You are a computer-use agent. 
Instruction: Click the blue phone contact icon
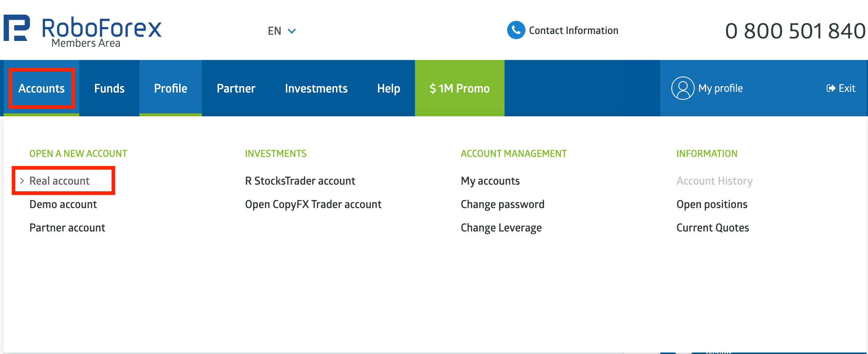(516, 30)
